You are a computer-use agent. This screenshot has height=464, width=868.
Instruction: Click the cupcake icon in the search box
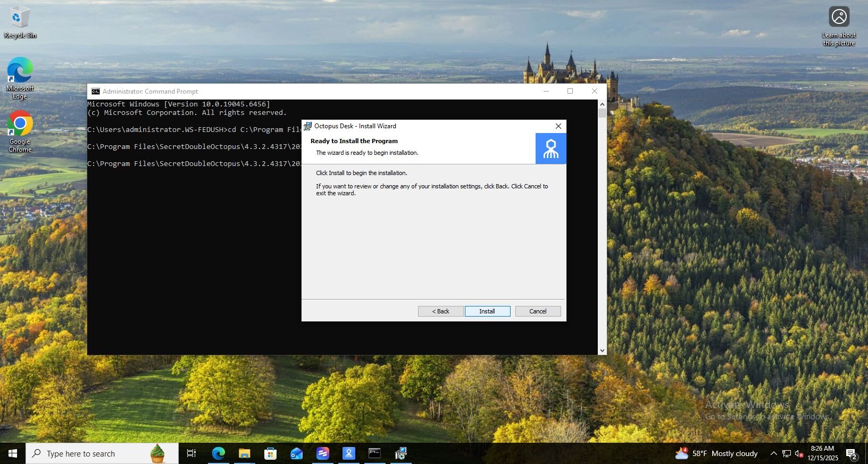point(157,453)
